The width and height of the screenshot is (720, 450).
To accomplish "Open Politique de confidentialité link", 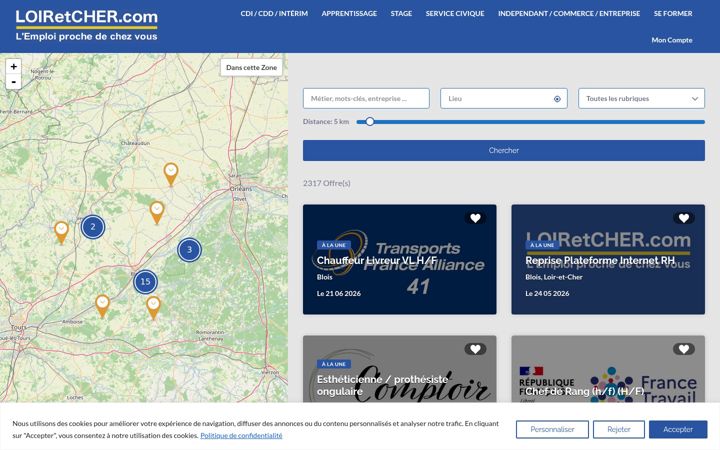I will point(241,435).
